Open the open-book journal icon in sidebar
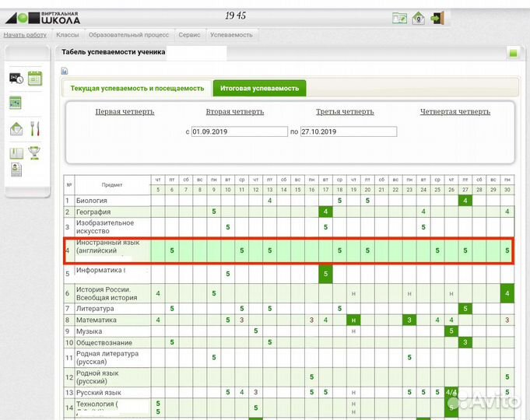The width and height of the screenshot is (530, 420). 16,153
